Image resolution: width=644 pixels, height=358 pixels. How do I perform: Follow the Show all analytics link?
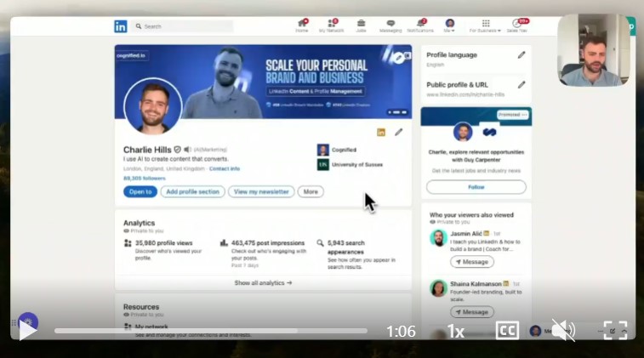(263, 282)
